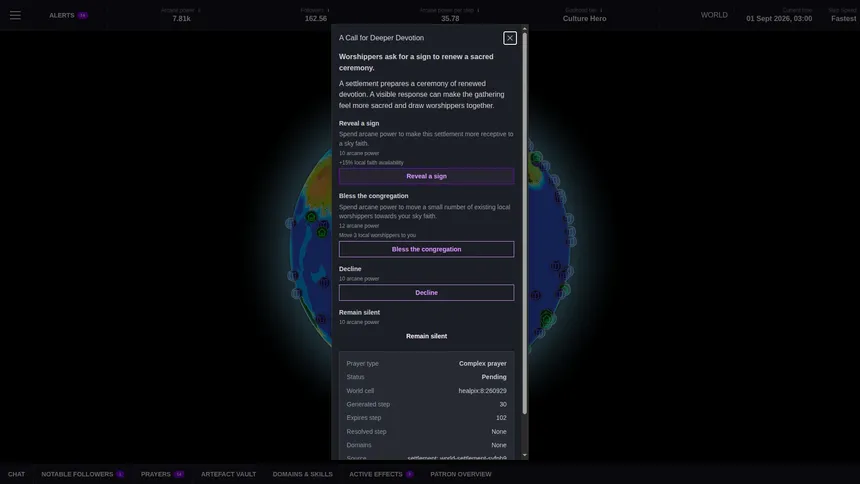Screen dimensions: 860x484
Task: Click the dialog scrollbar down arrow
Action: [x=525, y=455]
